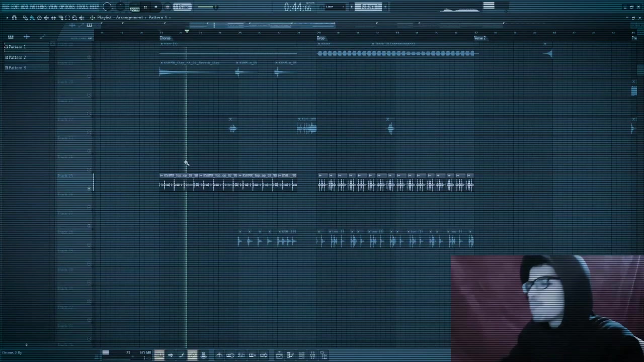Add a pattern with picker plus
Viewport: 644px width, 362px height.
click(x=26, y=345)
